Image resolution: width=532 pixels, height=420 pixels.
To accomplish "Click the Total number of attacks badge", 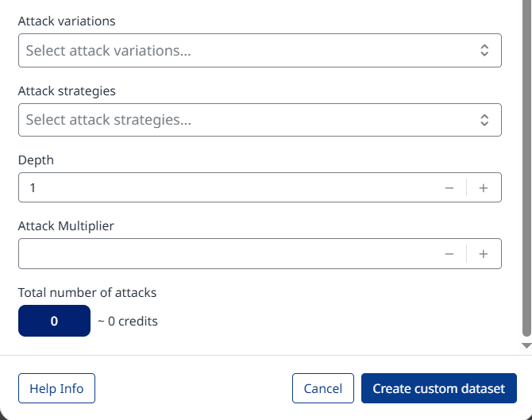I will [54, 321].
